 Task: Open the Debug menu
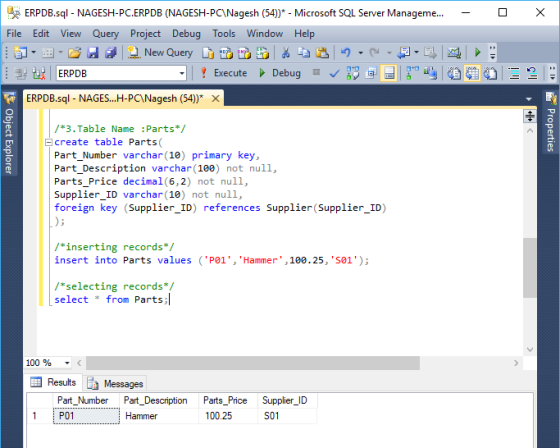pyautogui.click(x=186, y=33)
